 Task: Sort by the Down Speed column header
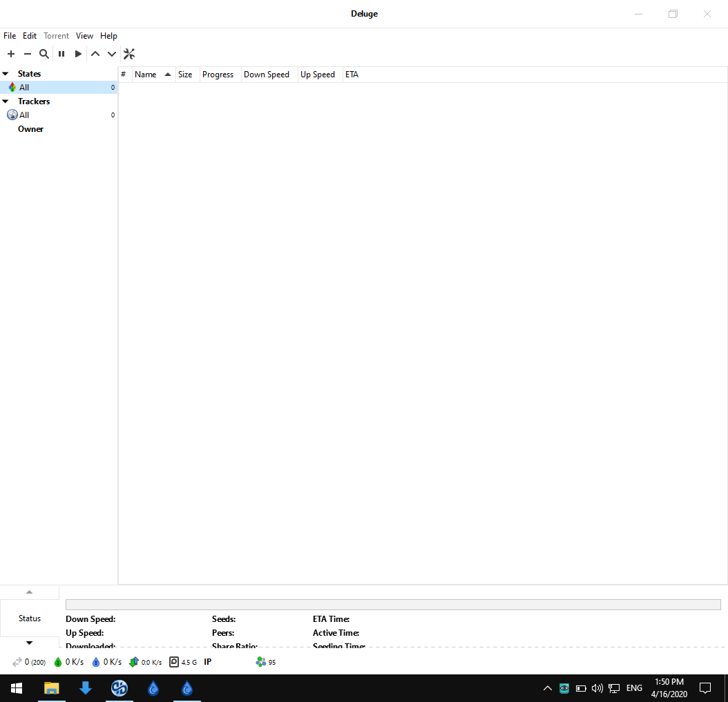[x=269, y=75]
